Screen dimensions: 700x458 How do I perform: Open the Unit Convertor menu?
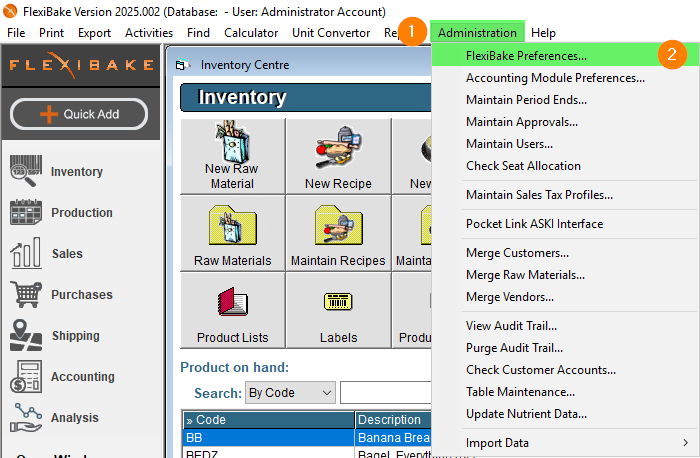point(331,33)
